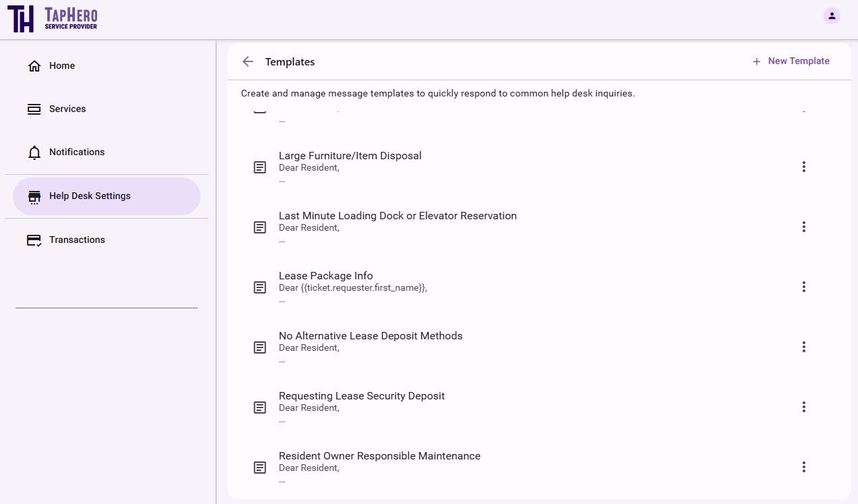Go to Home in the sidebar
This screenshot has width=858, height=504.
click(x=61, y=66)
